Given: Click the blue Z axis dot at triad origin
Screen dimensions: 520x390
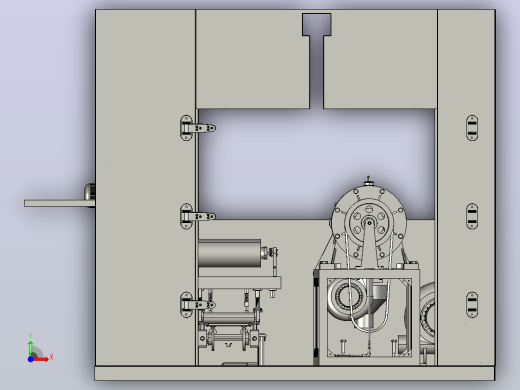Looking at the screenshot, I should (30, 359).
